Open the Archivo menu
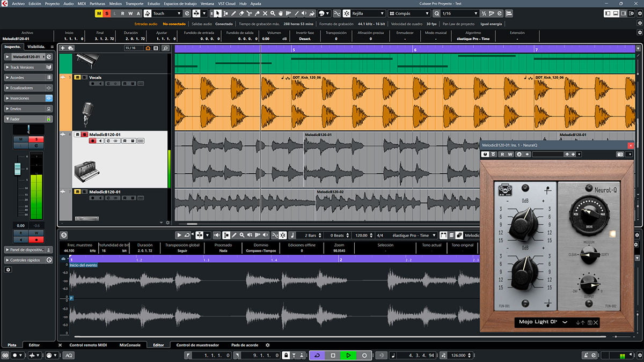 coord(18,3)
